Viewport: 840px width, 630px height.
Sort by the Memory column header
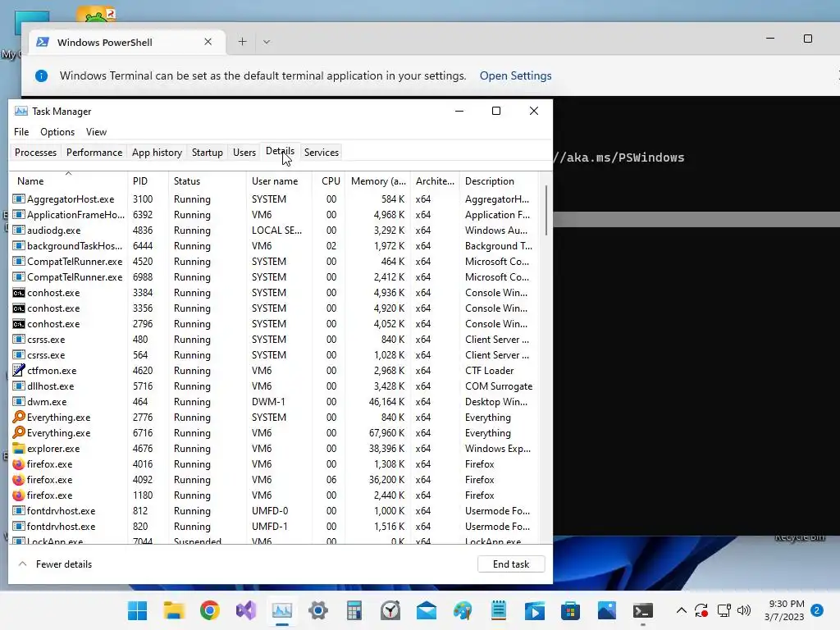[x=378, y=181]
